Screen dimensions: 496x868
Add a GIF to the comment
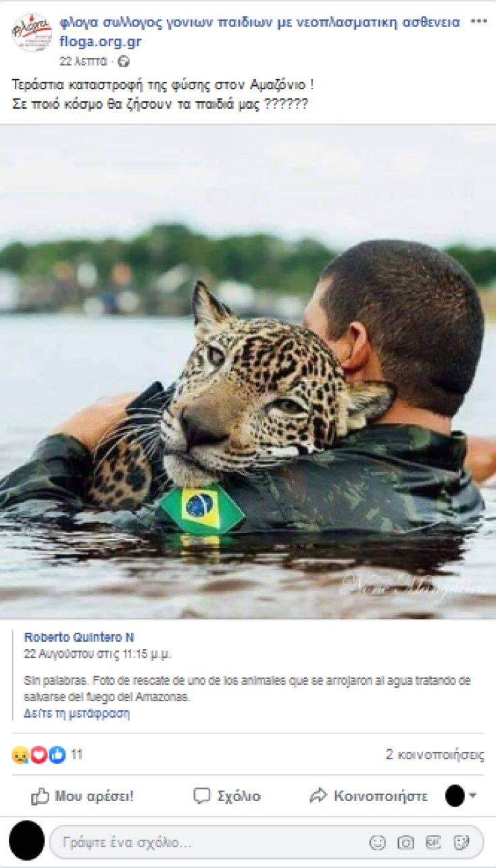[x=433, y=842]
